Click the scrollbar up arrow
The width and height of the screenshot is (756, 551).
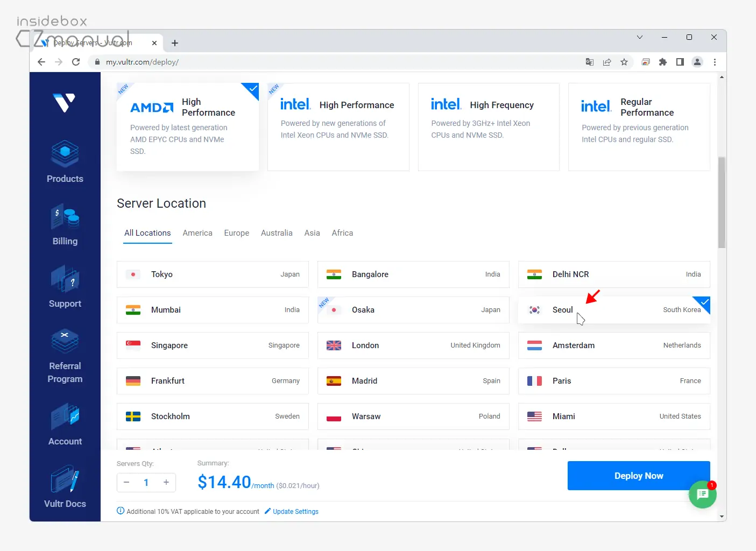click(722, 77)
